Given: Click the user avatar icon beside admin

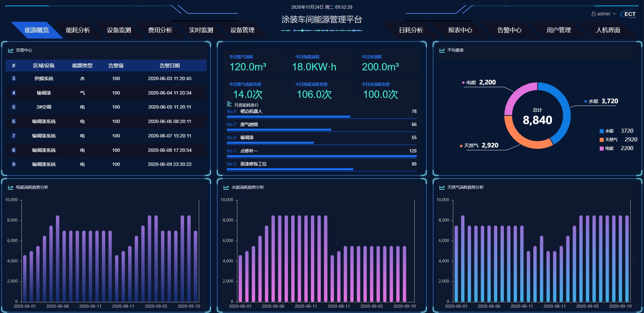Looking at the screenshot, I should coord(593,14).
